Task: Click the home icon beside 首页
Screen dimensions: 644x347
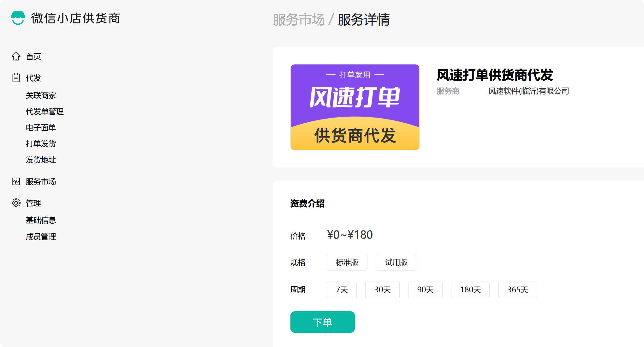Action: click(x=16, y=56)
